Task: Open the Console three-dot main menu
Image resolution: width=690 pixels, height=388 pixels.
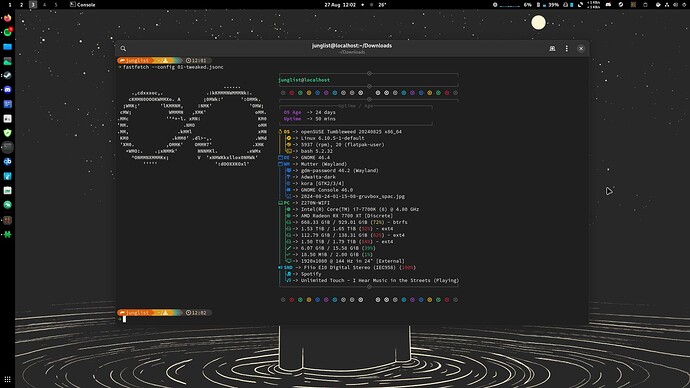Action: 566,48
